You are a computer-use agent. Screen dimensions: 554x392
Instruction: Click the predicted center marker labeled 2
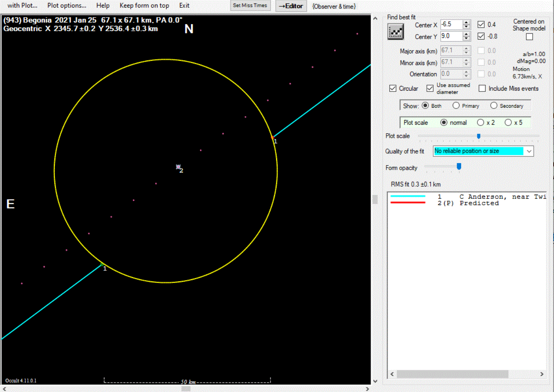(x=178, y=167)
